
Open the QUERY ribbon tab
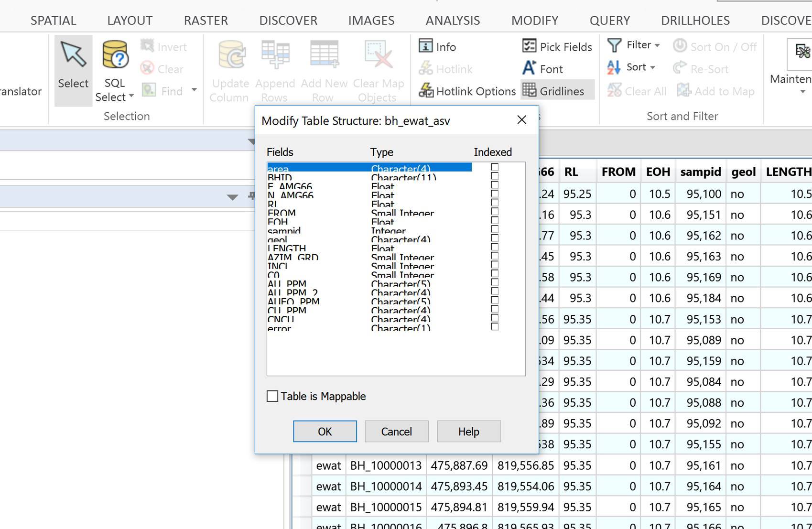tap(610, 21)
